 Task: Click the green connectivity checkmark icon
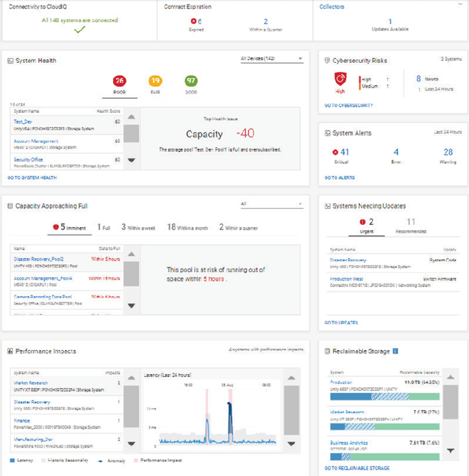(x=79, y=30)
